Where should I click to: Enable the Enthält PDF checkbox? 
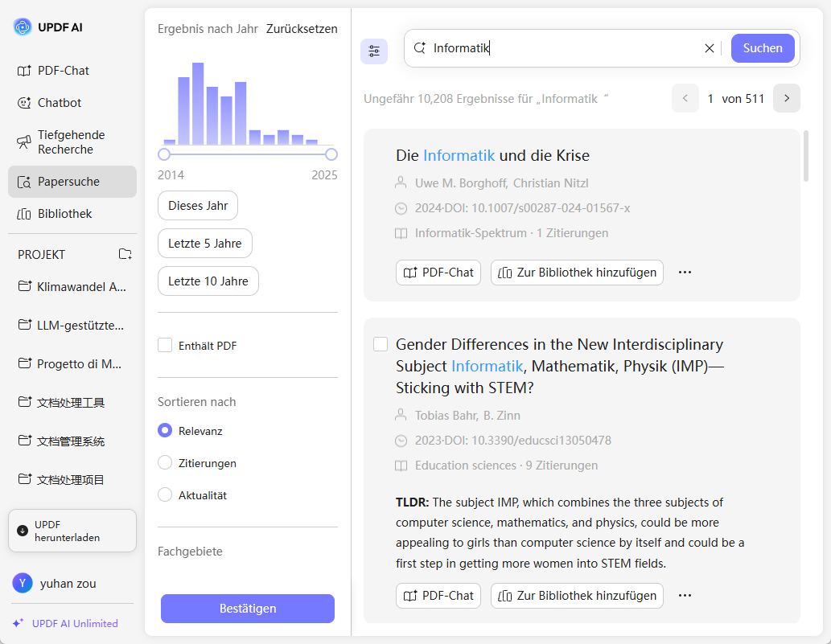click(x=165, y=346)
